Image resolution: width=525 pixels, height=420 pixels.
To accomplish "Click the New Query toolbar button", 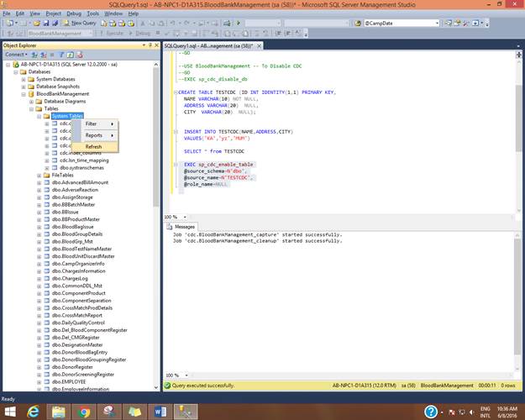I will pos(81,24).
